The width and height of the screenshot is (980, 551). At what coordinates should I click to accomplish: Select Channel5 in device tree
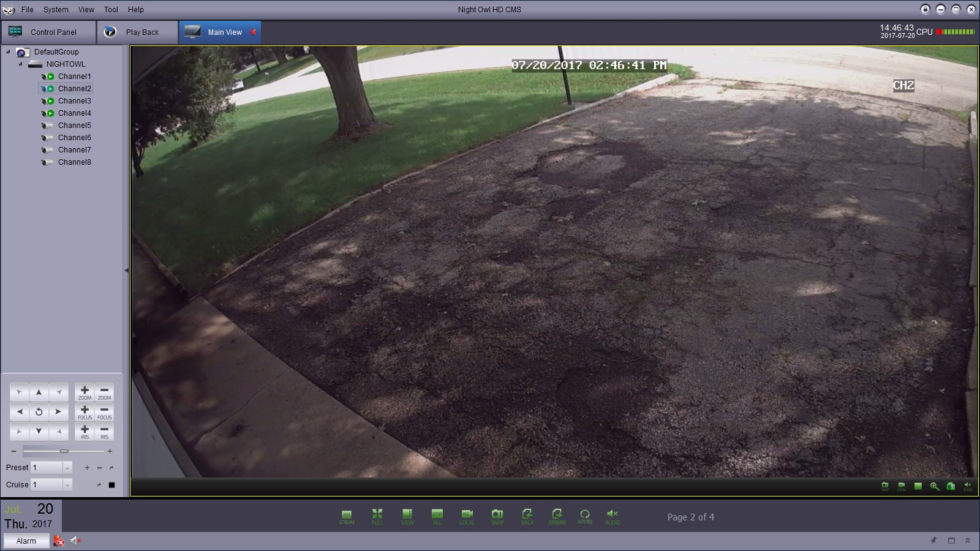pyautogui.click(x=74, y=126)
